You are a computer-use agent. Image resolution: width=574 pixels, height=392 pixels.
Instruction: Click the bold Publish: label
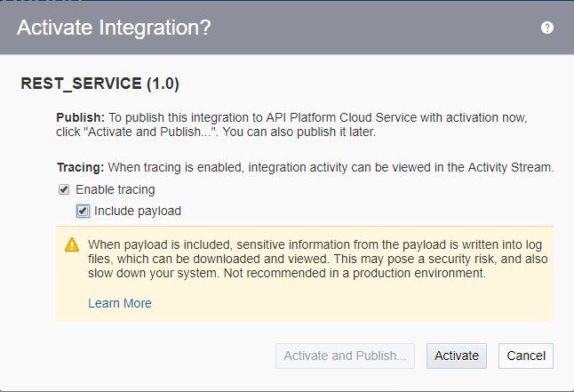pos(80,117)
